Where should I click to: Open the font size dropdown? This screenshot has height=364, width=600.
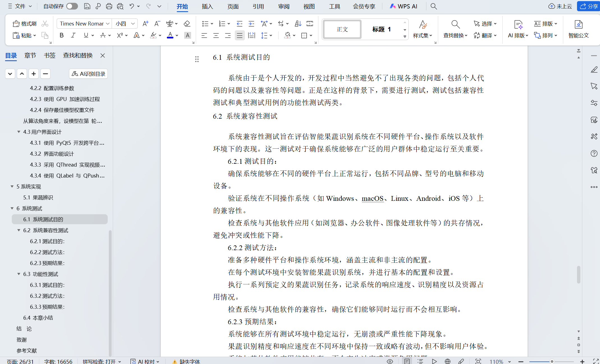click(133, 24)
